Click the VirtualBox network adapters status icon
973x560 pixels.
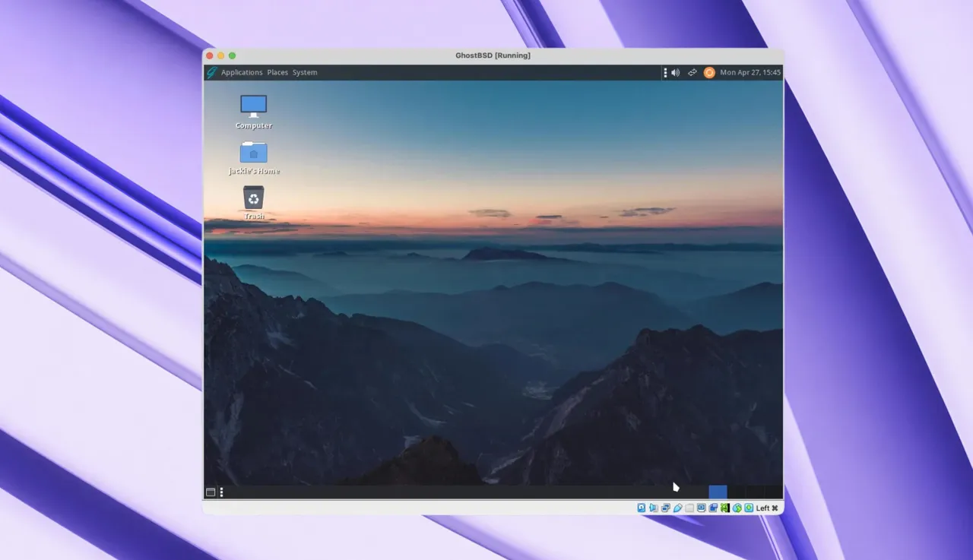pos(665,508)
